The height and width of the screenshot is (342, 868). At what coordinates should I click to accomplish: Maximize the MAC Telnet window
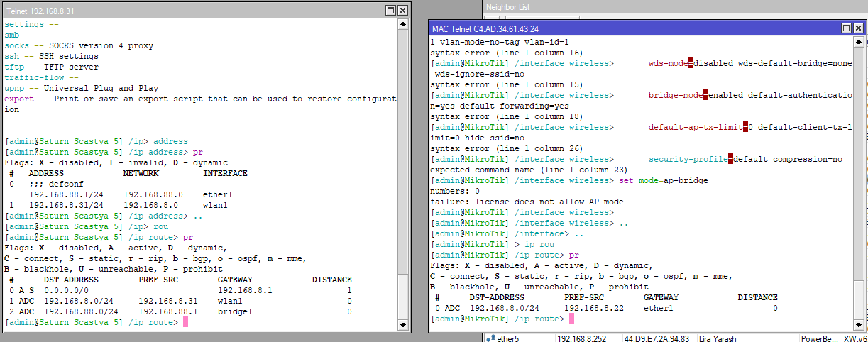point(847,28)
